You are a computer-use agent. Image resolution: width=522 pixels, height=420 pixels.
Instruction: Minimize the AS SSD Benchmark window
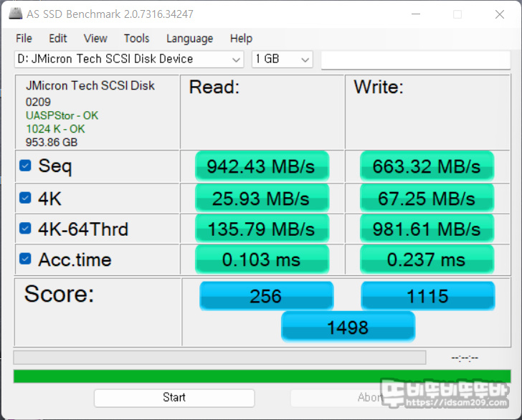[416, 14]
